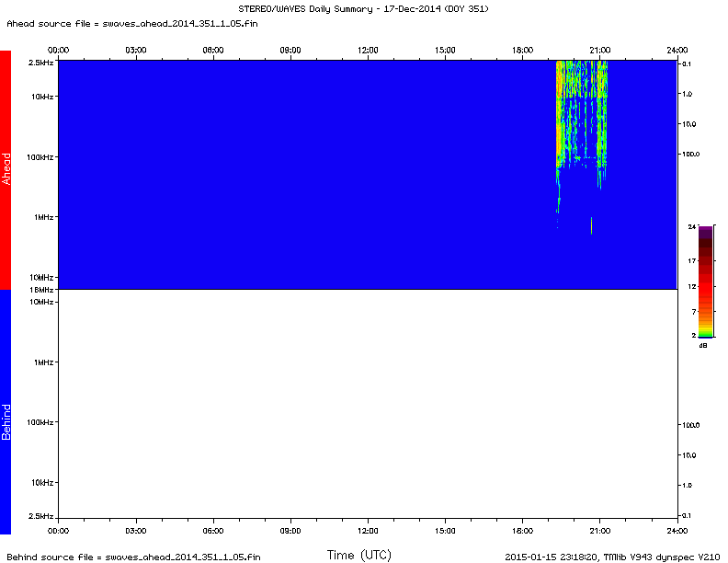Click the 10kHz label of the Ahead panel
Screen dimensions: 728x563
(42, 97)
